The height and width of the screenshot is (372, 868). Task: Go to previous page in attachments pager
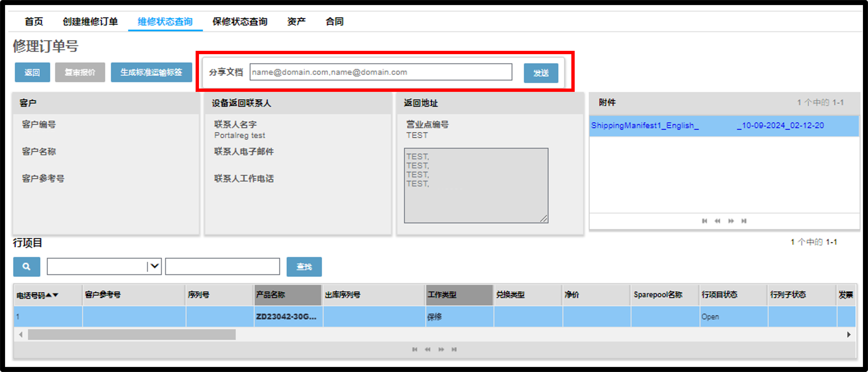(x=718, y=221)
